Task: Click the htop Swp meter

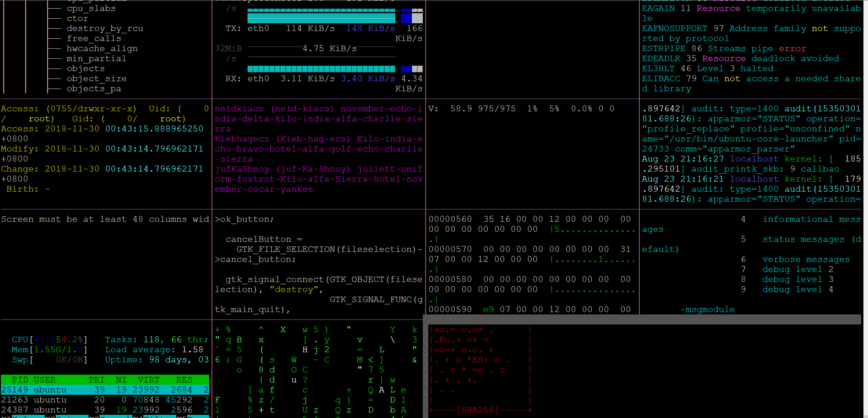Action: [x=50, y=360]
